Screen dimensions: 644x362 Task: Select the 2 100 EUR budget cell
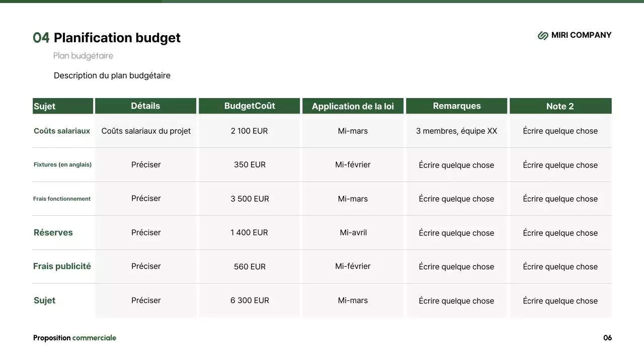[250, 131]
